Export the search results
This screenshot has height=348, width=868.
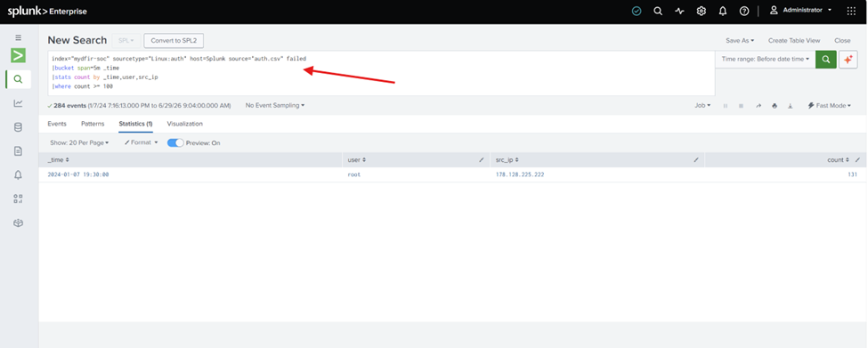click(791, 106)
